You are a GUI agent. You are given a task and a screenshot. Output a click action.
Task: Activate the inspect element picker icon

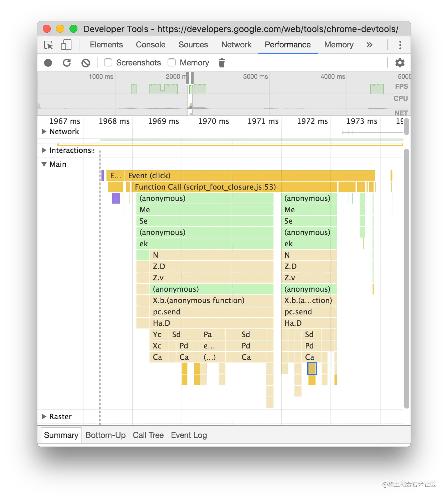pyautogui.click(x=48, y=45)
